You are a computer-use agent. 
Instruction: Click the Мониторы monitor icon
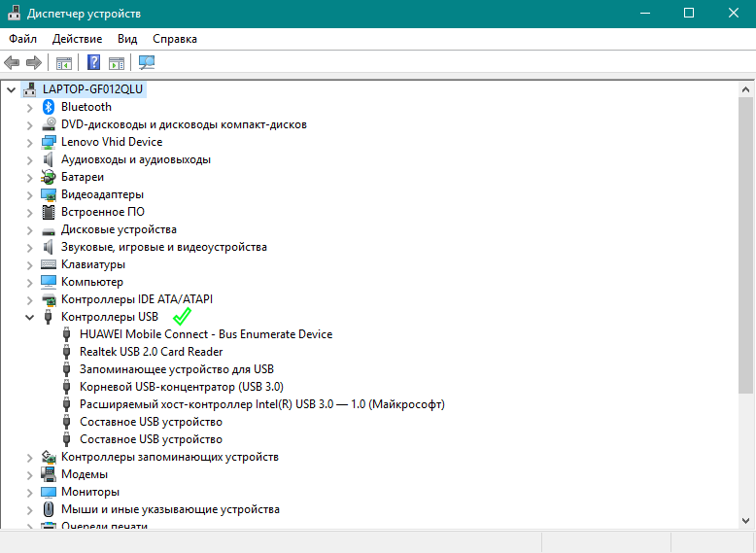click(x=49, y=492)
